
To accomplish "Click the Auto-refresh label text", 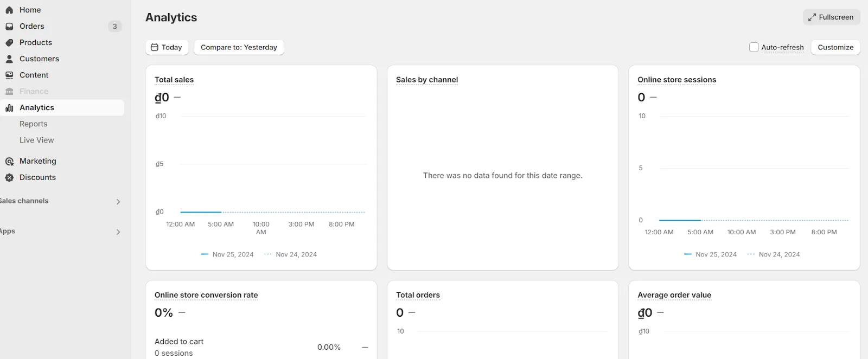I will pyautogui.click(x=782, y=47).
